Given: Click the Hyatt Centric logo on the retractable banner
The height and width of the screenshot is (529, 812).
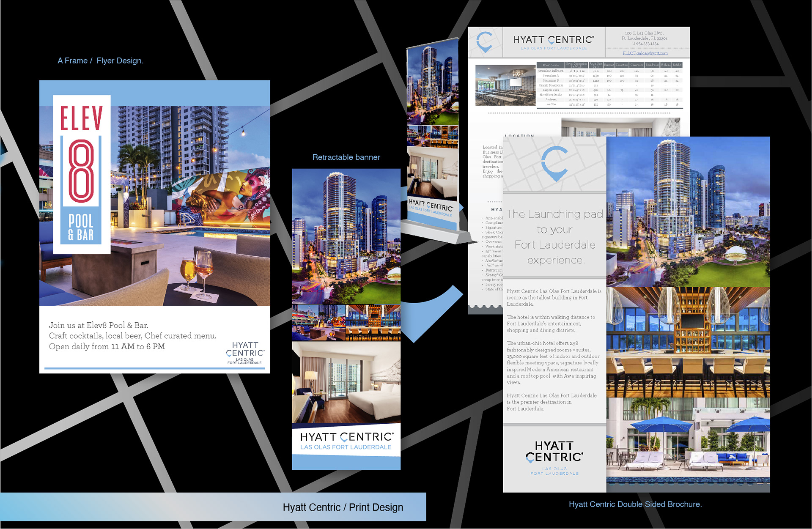Looking at the screenshot, I should 346,441.
